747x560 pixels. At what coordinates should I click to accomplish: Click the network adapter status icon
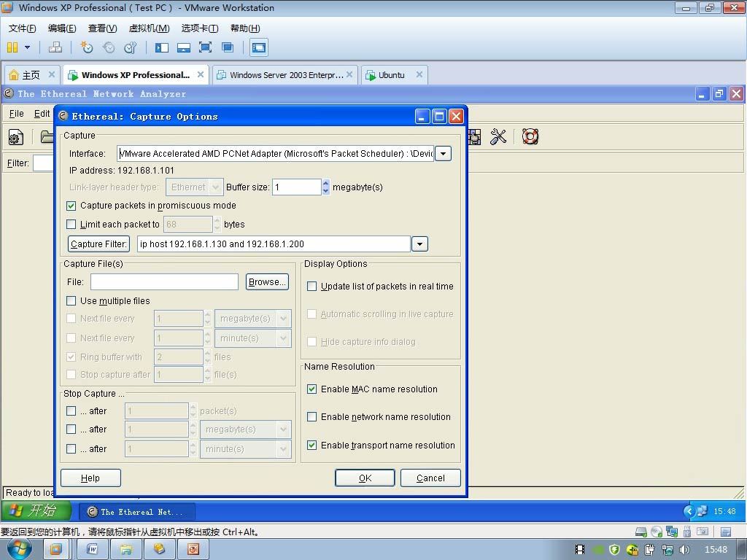point(672,532)
